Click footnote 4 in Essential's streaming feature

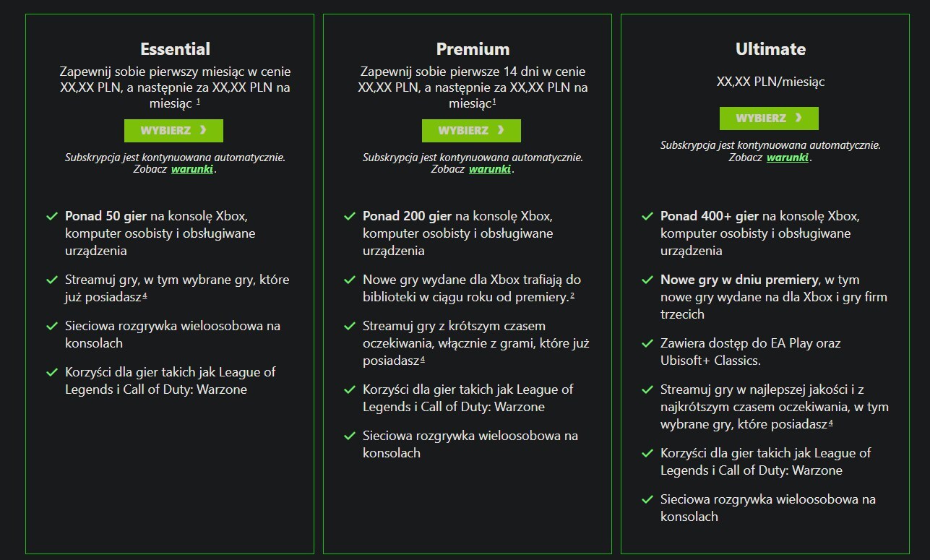click(x=145, y=295)
